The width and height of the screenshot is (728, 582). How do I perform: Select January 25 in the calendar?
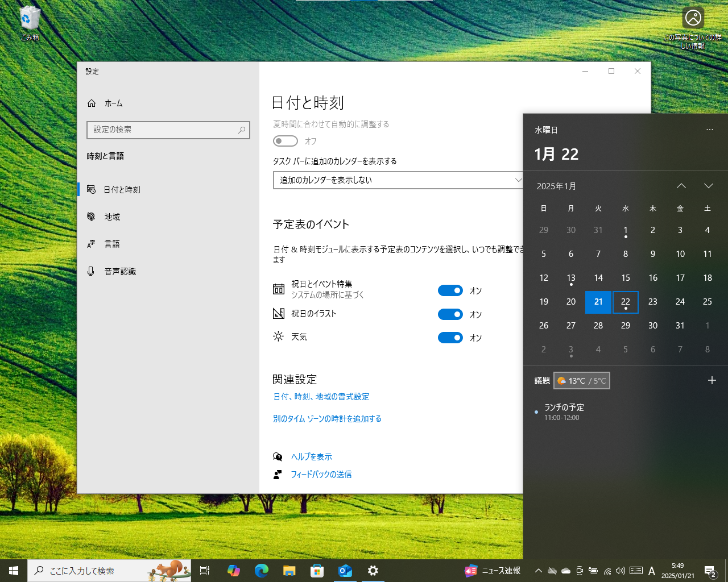pyautogui.click(x=708, y=302)
